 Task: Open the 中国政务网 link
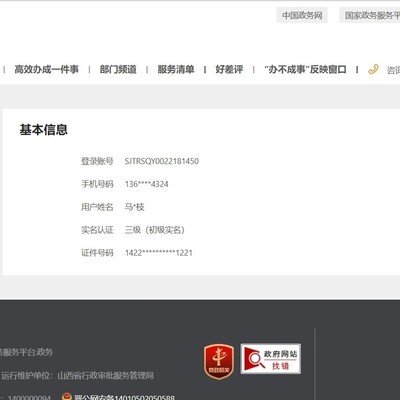(x=302, y=15)
